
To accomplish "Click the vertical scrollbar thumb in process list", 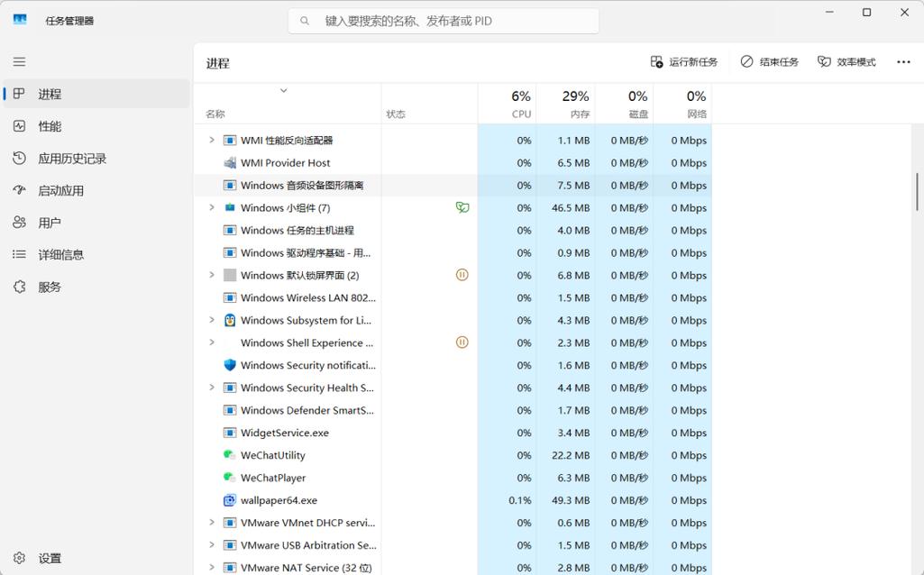I will point(917,191).
